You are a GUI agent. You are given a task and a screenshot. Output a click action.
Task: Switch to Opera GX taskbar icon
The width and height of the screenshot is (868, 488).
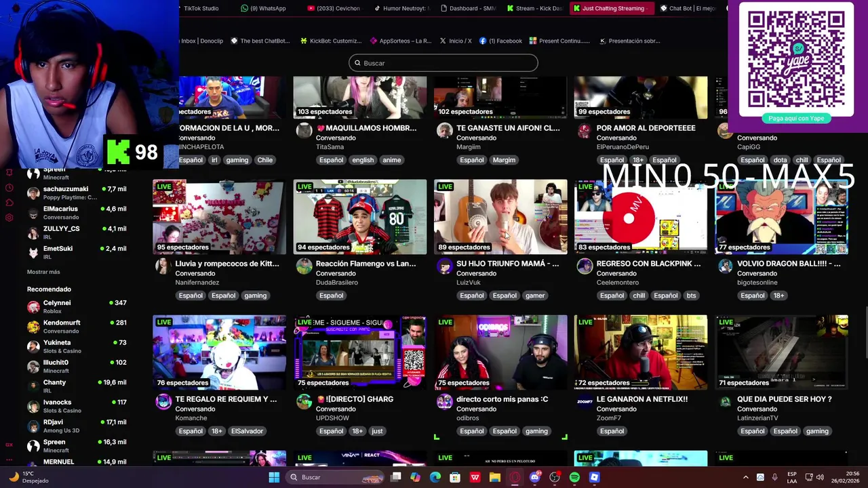point(515,477)
